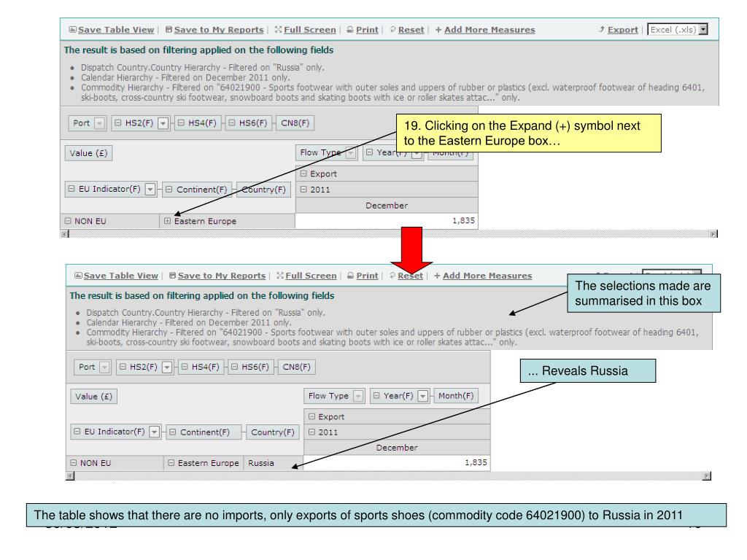Open HS2(F) dropdown arrow in upper table

pos(163,122)
